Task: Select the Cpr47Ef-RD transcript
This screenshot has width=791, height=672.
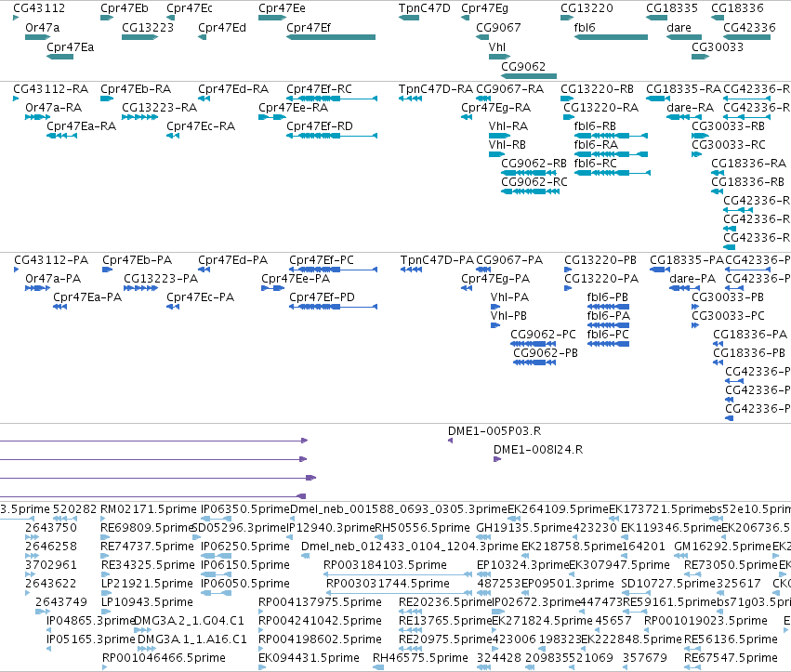Action: 332,136
